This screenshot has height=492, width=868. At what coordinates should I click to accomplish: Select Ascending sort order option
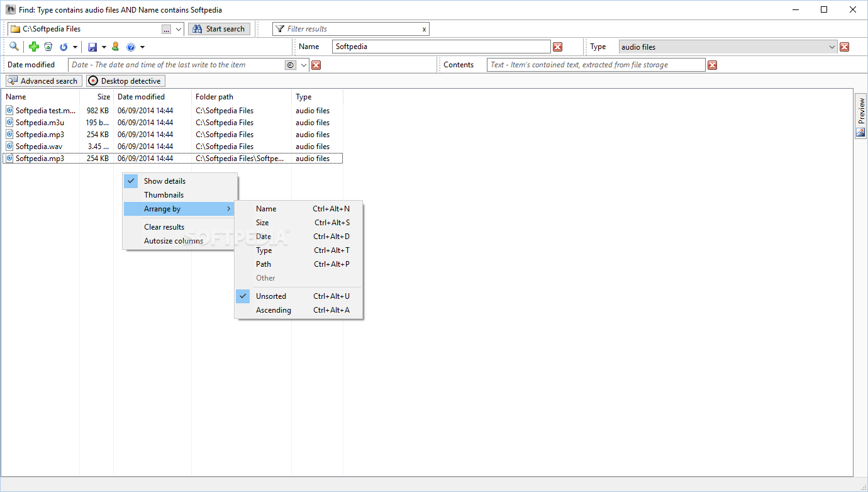[x=299, y=310]
